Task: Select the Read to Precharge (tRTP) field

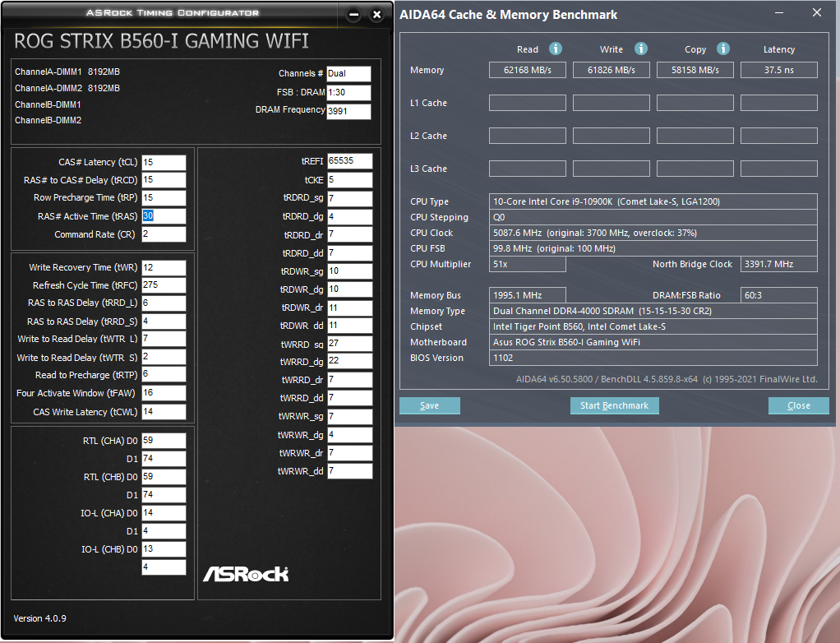Action: coord(164,375)
